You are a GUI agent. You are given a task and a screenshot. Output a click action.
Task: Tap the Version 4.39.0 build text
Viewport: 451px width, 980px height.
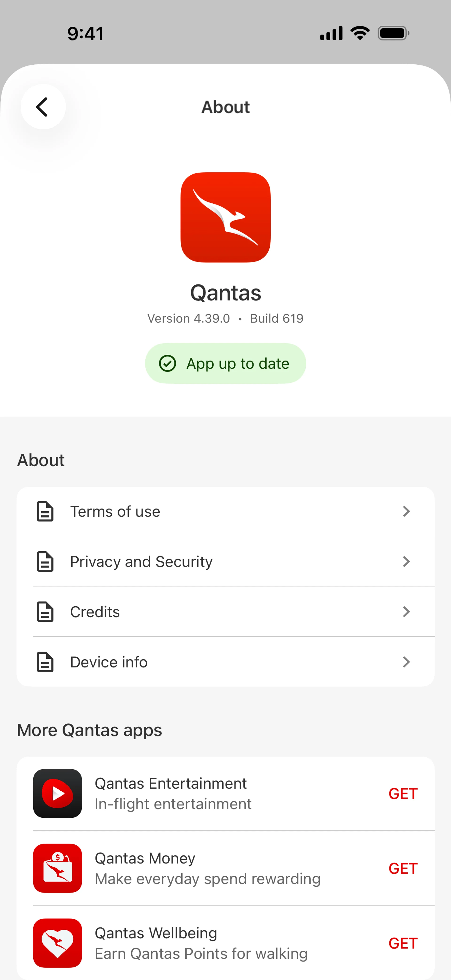[x=225, y=319]
